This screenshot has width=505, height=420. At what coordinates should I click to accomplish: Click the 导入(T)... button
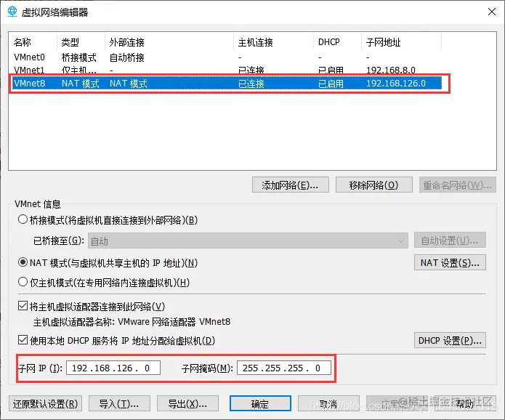(x=119, y=403)
